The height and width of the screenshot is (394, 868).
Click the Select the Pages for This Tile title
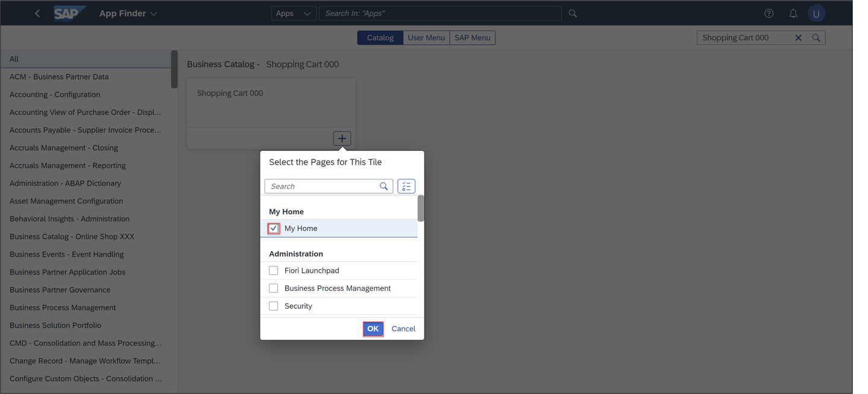[325, 162]
